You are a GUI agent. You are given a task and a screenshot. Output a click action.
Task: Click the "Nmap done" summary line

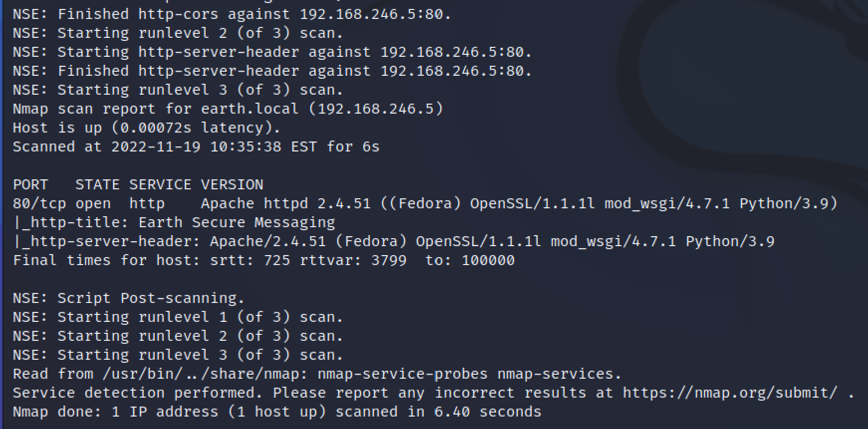pos(277,412)
